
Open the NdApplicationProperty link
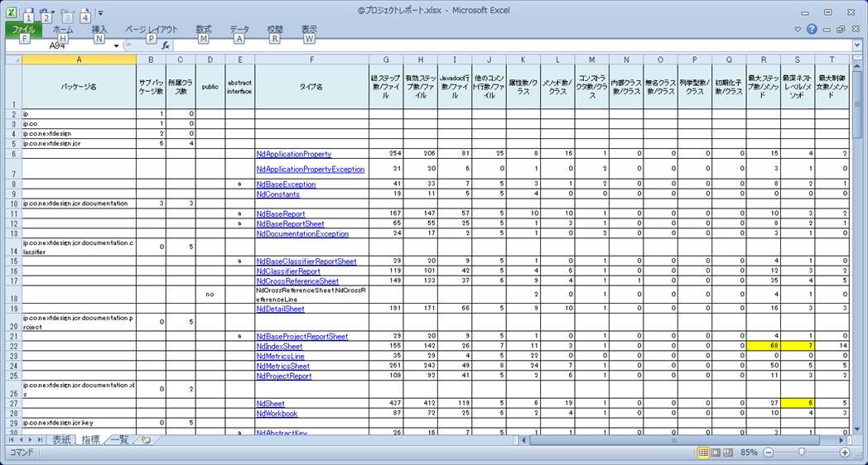point(294,154)
